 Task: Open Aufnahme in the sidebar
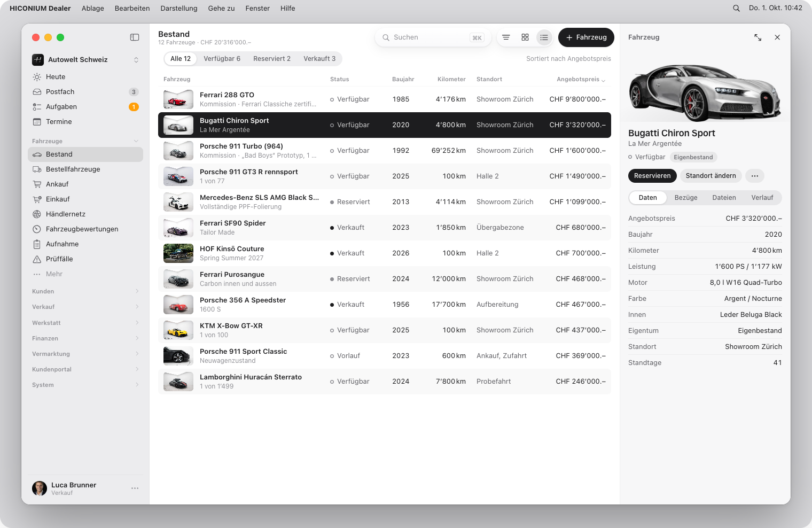85,244
